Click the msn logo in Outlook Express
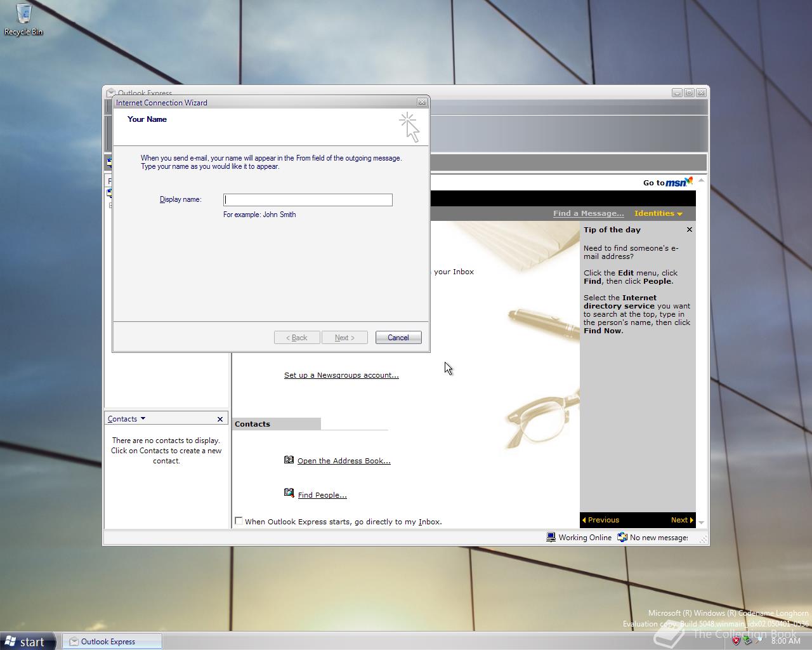Screen dimensions: 812x650 (x=679, y=182)
